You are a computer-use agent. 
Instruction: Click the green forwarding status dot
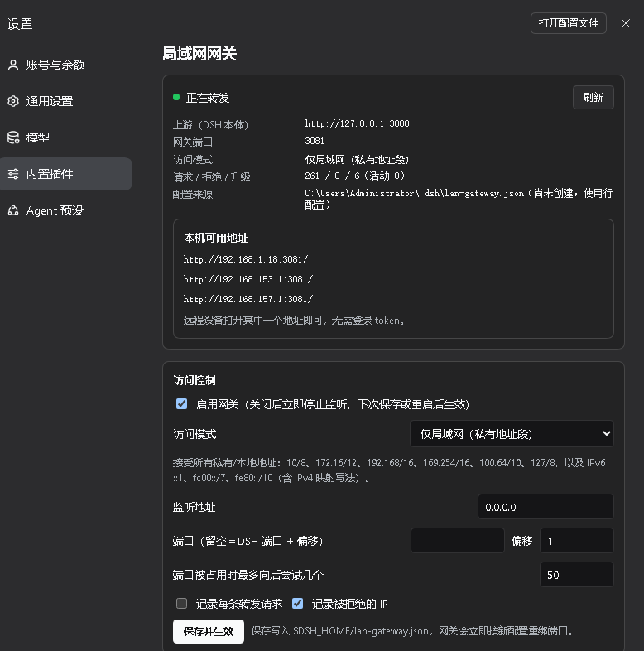176,97
